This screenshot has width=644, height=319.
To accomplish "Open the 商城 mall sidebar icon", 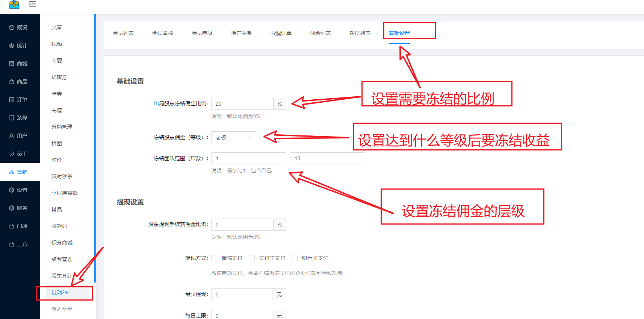I will 12,64.
